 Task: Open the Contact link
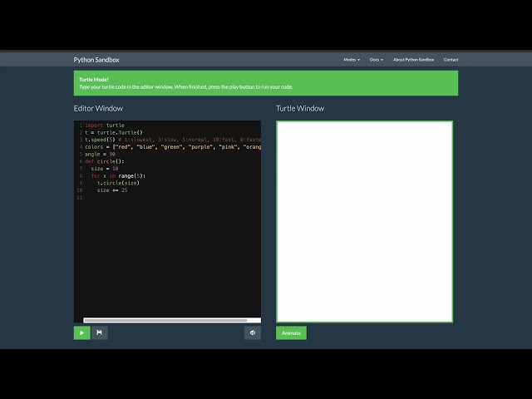tap(451, 60)
